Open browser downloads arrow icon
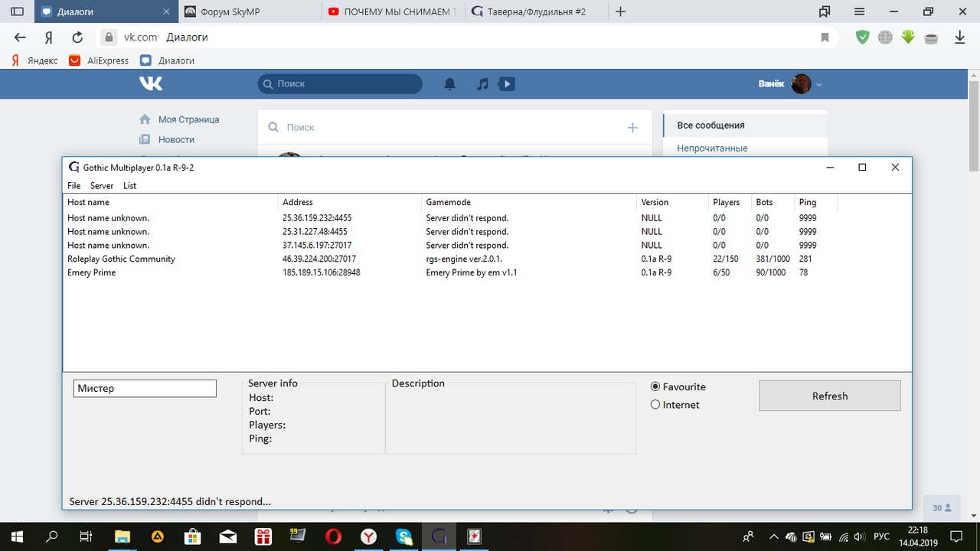The width and height of the screenshot is (980, 551). [x=959, y=37]
